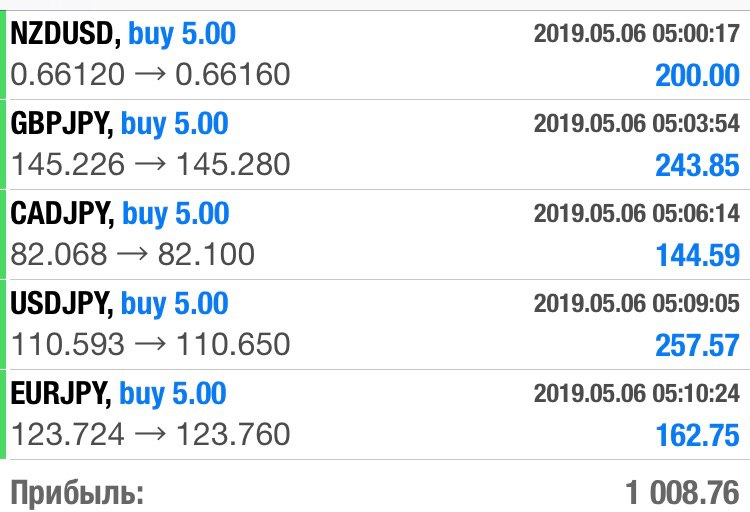Click the 2019.05.06 05:00:17 timestamp
Image resolution: width=750 pixels, height=512 pixels.
click(637, 33)
